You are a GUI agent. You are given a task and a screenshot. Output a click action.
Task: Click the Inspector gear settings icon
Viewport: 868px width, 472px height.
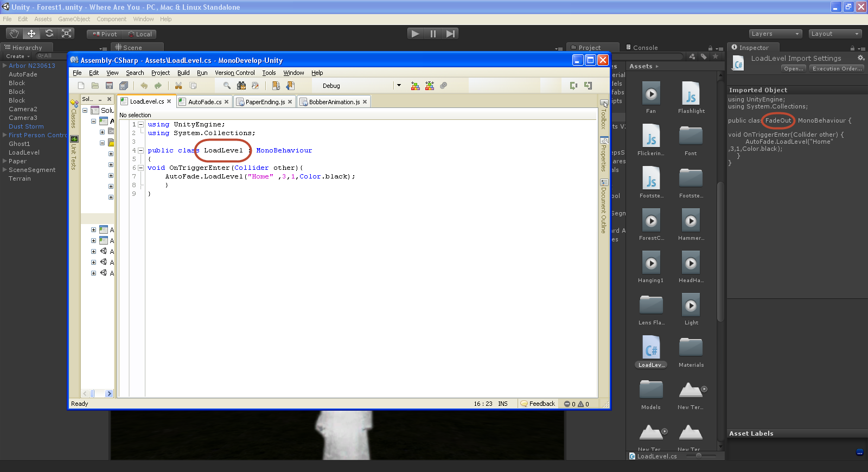pos(860,58)
